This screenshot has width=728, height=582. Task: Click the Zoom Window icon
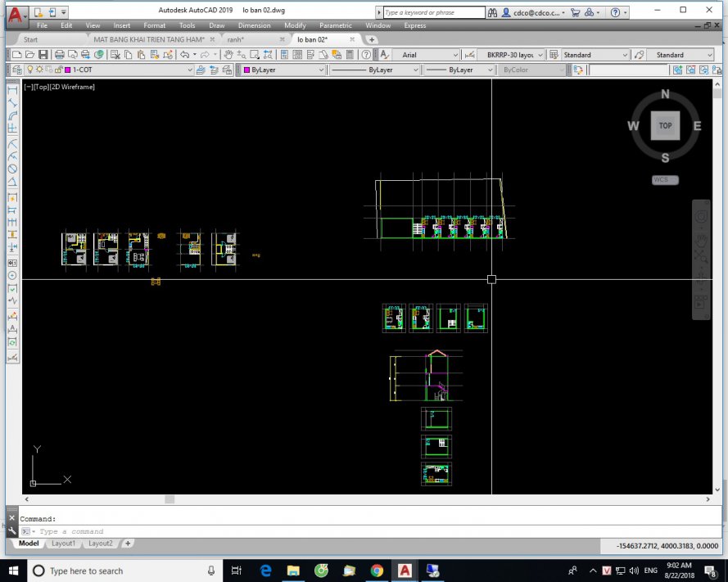pos(255,55)
